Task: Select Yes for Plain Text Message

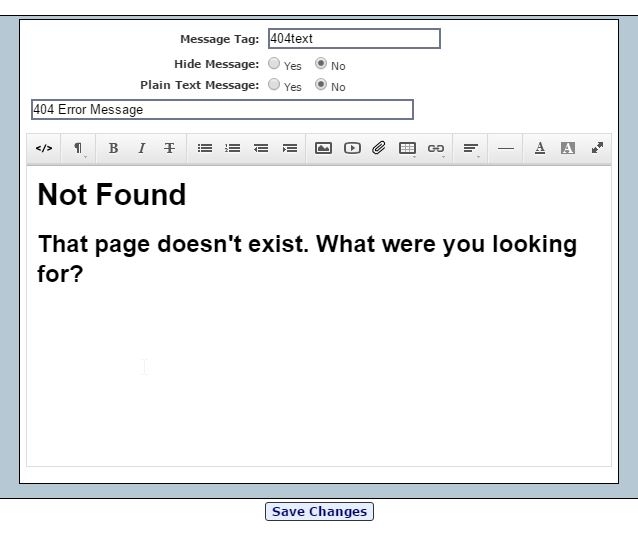Action: pyautogui.click(x=274, y=84)
